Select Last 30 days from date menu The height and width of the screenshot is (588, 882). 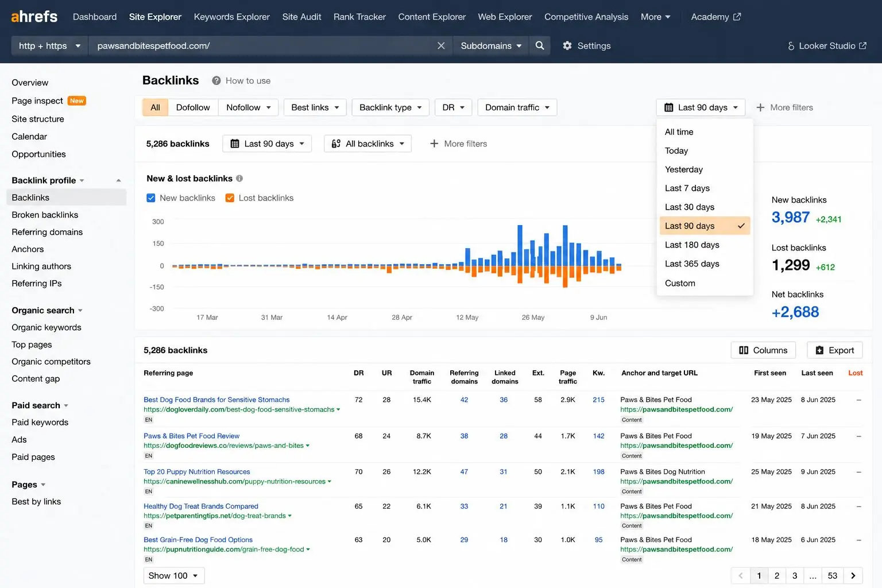coord(705,207)
